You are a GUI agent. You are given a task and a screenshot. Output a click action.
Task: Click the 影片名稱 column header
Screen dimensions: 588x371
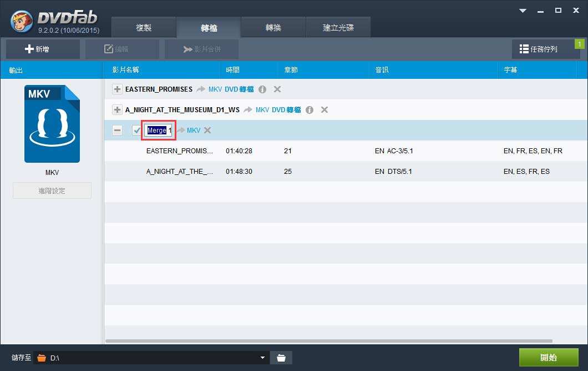pyautogui.click(x=125, y=70)
